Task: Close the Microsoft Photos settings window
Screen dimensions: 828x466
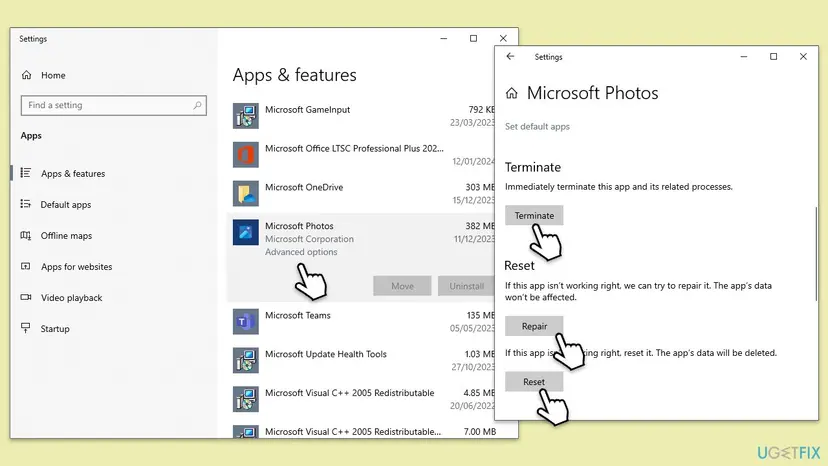Action: (803, 57)
